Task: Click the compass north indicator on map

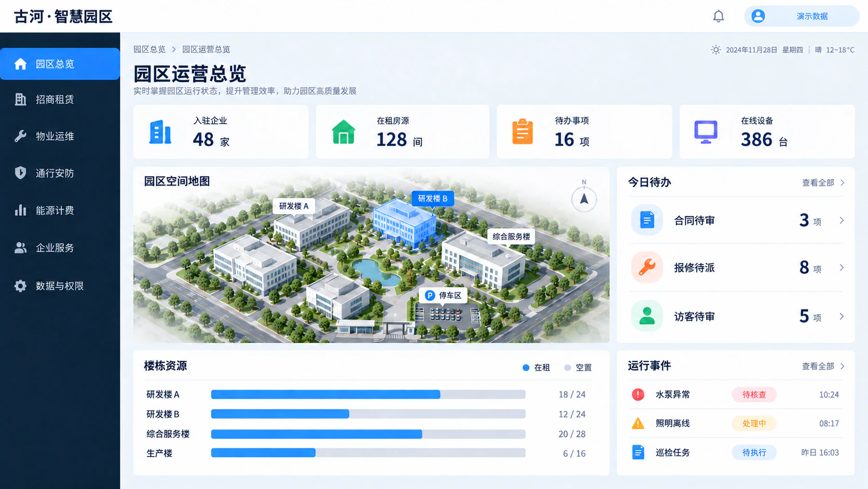Action: pos(584,199)
